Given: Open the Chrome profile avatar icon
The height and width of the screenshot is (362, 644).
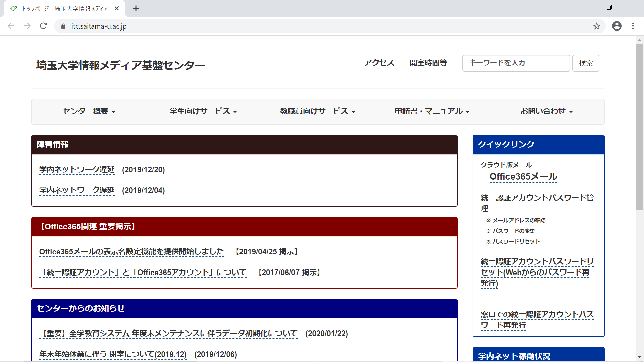Looking at the screenshot, I should coord(616,26).
